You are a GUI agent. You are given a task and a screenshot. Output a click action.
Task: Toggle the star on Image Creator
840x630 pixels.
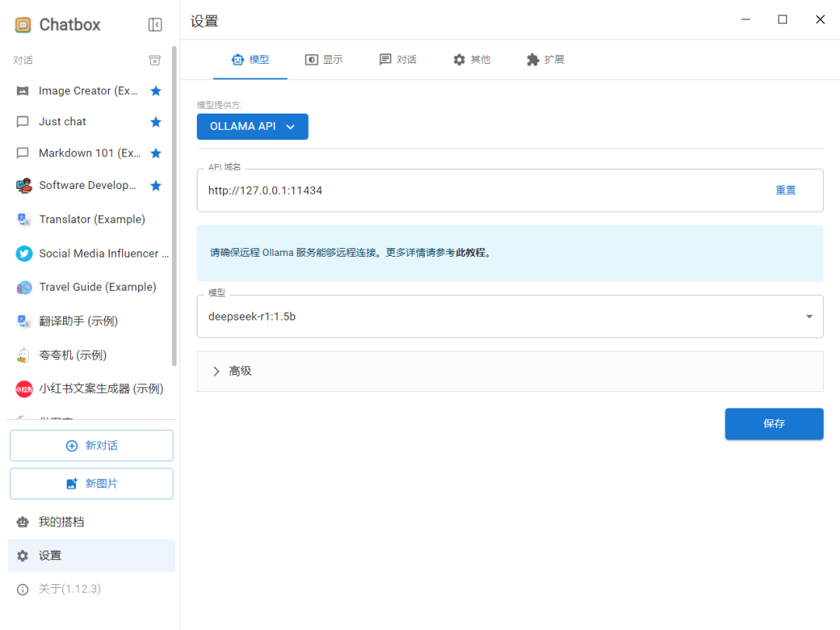(x=156, y=91)
